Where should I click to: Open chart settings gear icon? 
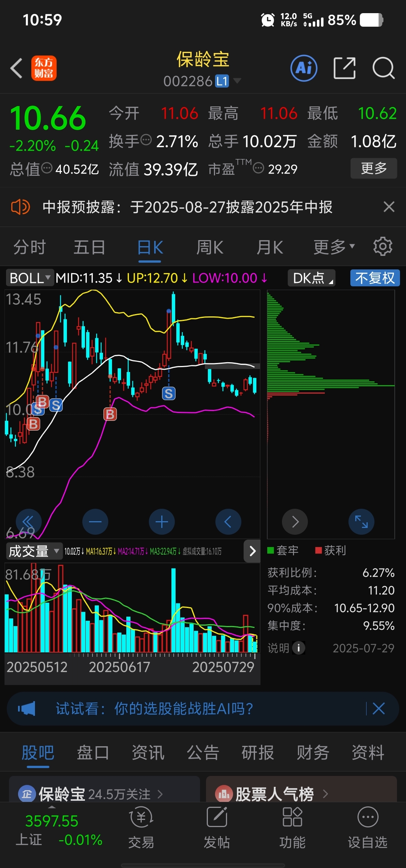pyautogui.click(x=383, y=246)
